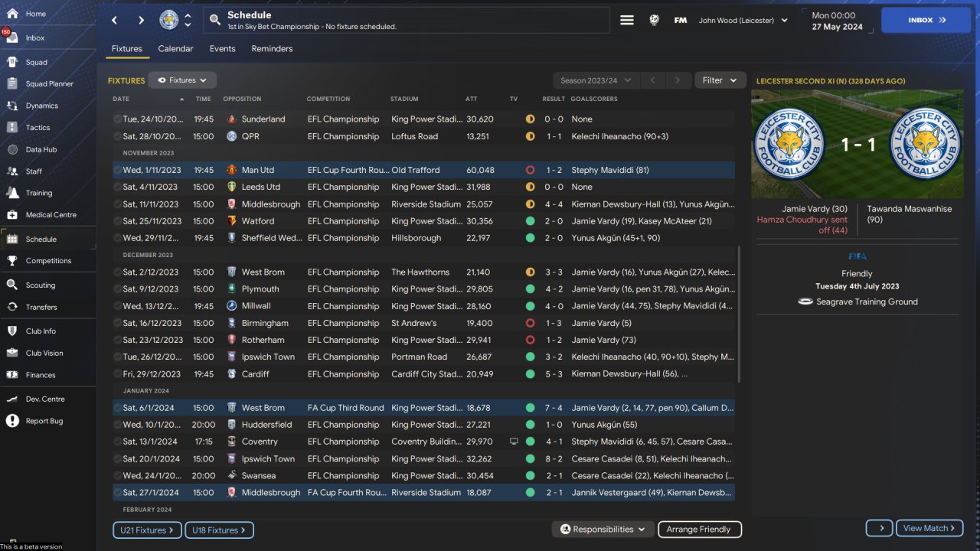Show the previous season with the left chevron
The height and width of the screenshot is (551, 980).
pos(652,80)
